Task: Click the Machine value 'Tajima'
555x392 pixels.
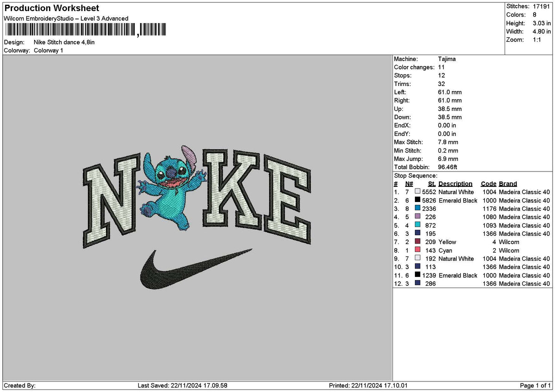Action: 447,59
